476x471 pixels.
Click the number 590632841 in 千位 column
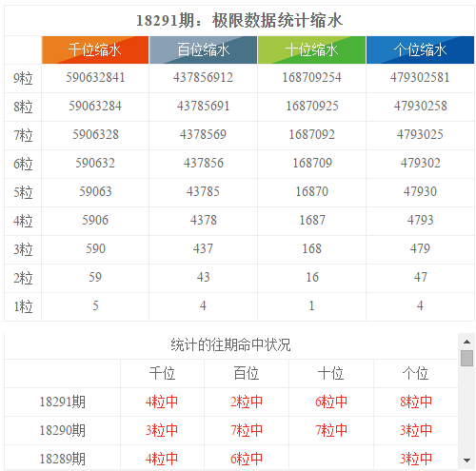click(x=95, y=78)
